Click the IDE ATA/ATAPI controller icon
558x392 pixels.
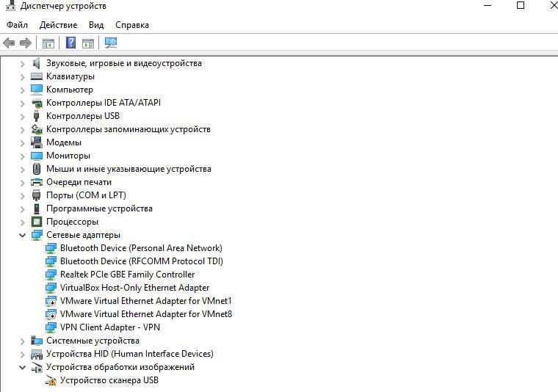tap(36, 103)
